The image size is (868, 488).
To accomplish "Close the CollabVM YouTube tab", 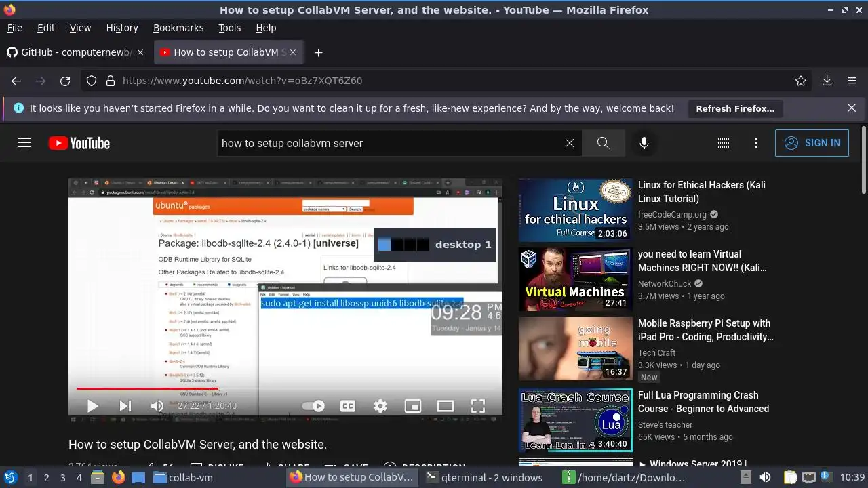I will point(292,52).
